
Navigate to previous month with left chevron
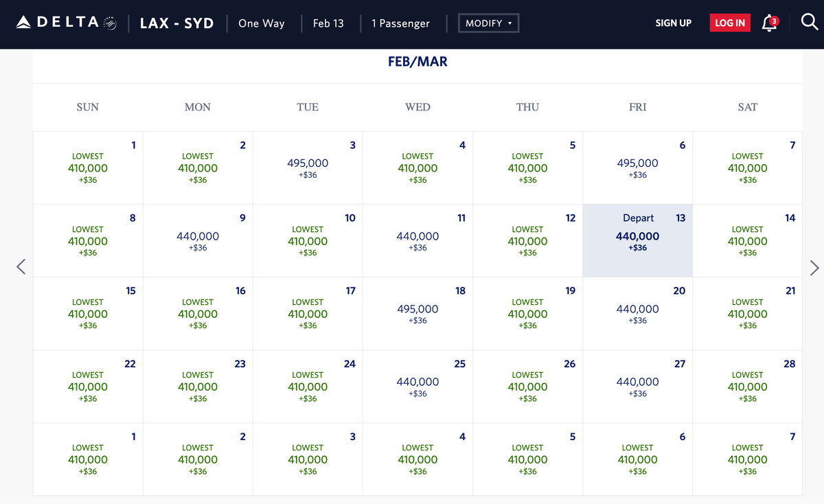pyautogui.click(x=21, y=266)
